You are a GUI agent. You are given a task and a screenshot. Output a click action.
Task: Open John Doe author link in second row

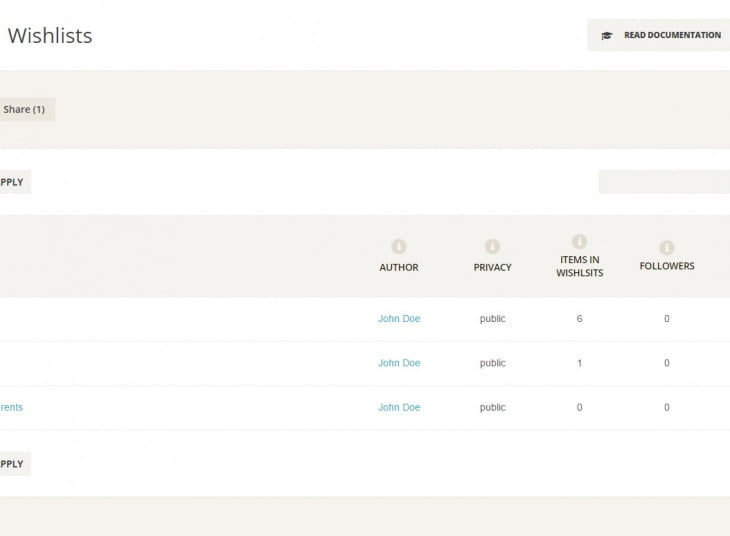tap(399, 363)
